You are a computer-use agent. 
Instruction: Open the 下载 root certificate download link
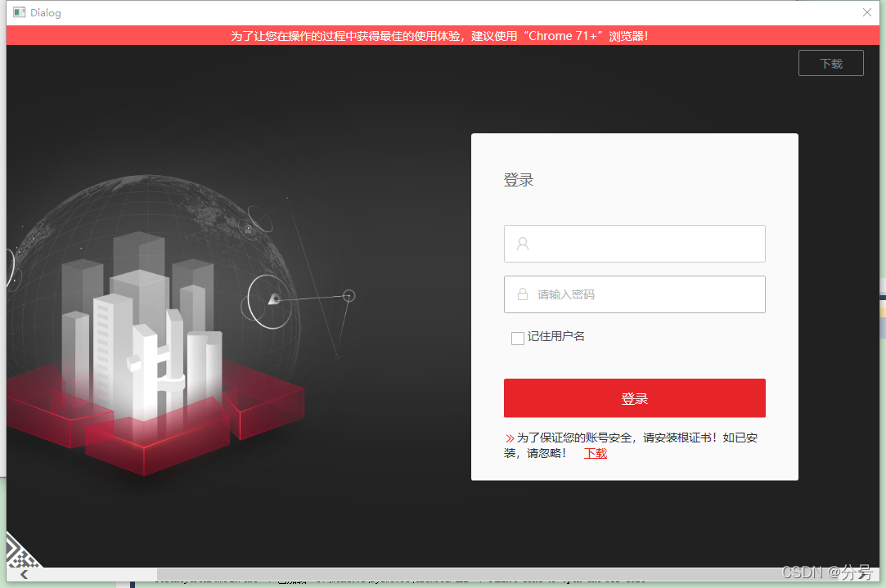[x=595, y=452]
